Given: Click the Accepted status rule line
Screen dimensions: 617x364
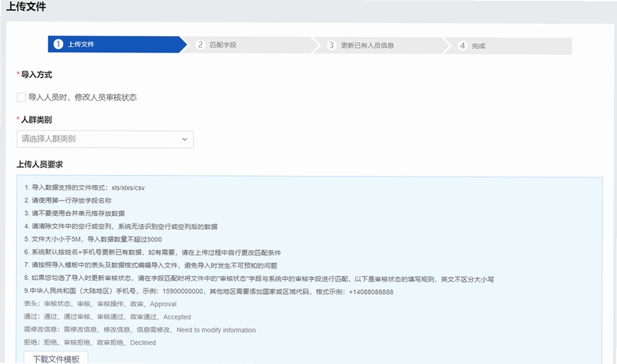Looking at the screenshot, I should [x=107, y=317].
